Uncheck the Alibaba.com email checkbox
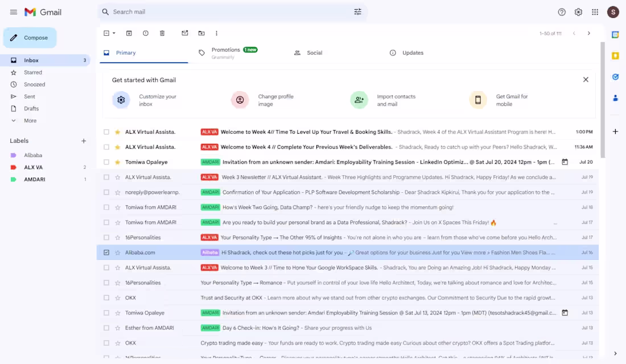 [106, 252]
